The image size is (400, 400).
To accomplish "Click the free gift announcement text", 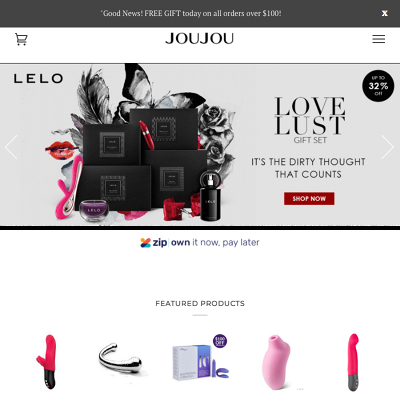I will 191,13.
